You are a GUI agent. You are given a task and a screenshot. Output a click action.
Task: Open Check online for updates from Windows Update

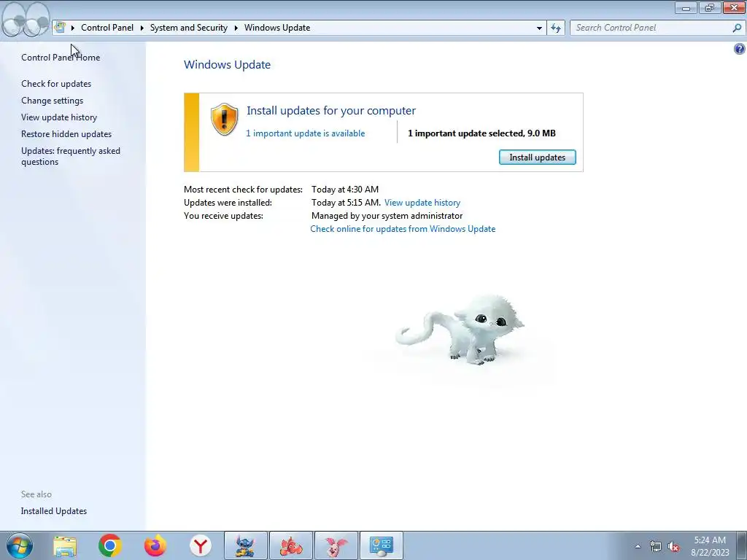click(x=403, y=228)
